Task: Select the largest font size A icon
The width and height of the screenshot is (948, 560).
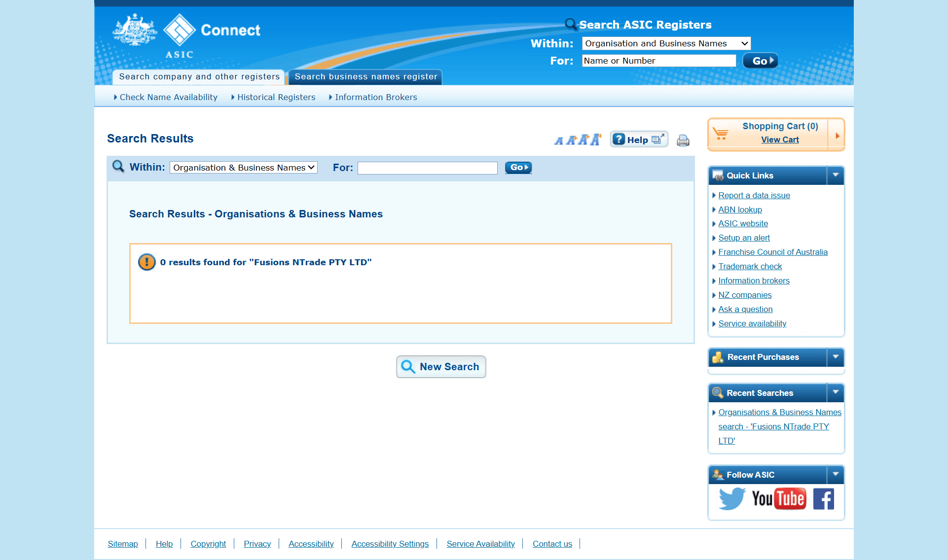Action: (596, 140)
